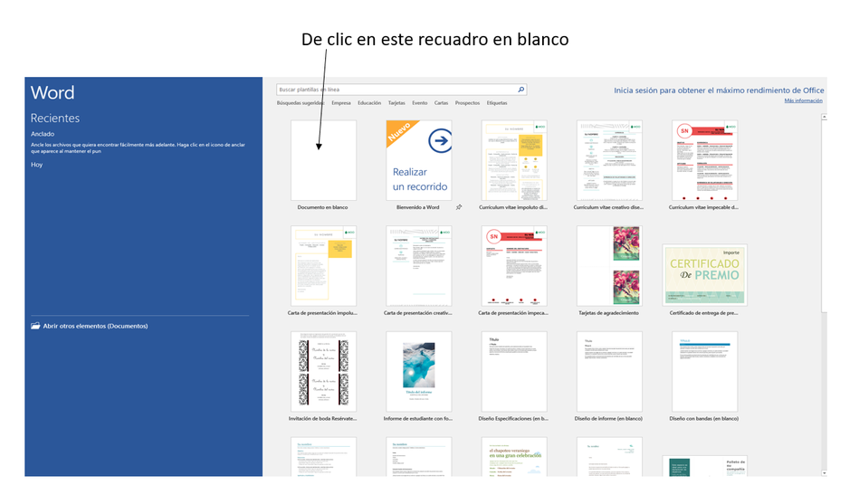This screenshot has height=504, width=859.
Task: Choose the Informe de estudiante con foto template
Action: pos(418,371)
